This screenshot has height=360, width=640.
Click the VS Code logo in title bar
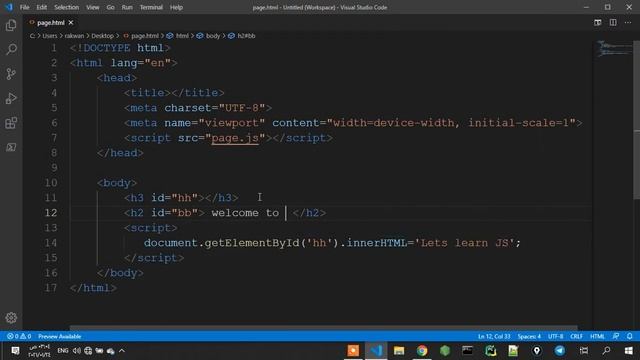(x=9, y=7)
